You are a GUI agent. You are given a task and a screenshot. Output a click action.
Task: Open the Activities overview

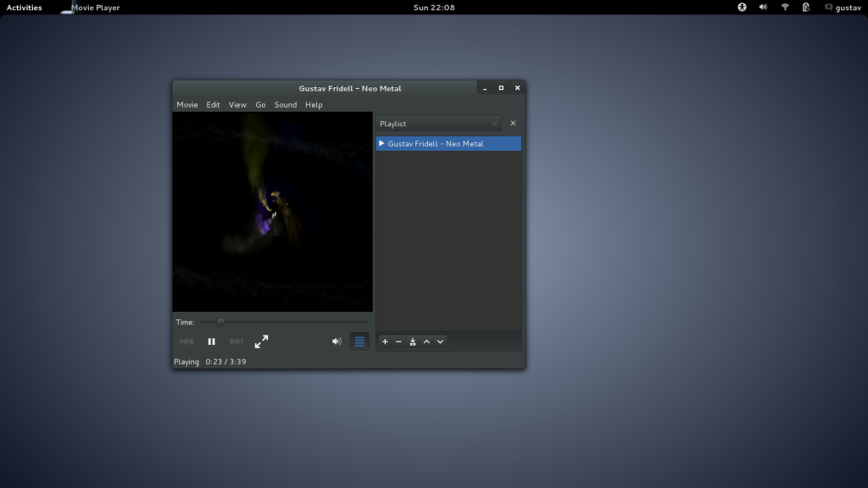coord(23,7)
